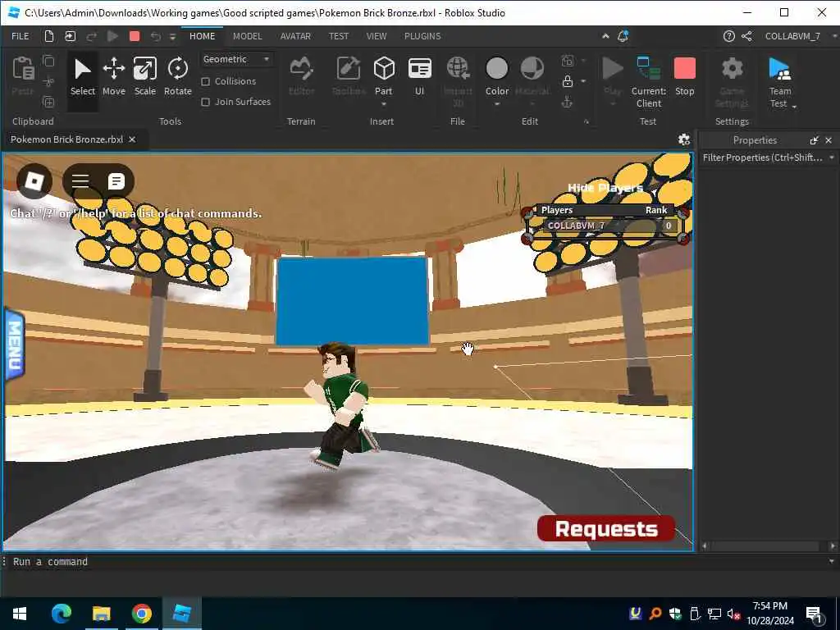Open the Terrain Editor
The height and width of the screenshot is (630, 840).
click(302, 78)
